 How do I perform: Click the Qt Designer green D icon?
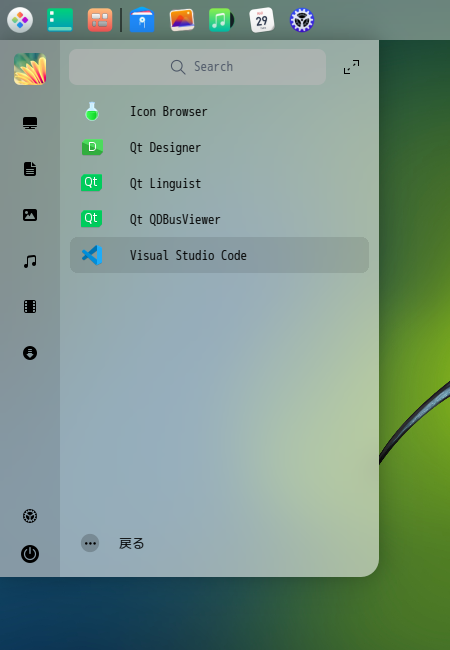tap(92, 148)
